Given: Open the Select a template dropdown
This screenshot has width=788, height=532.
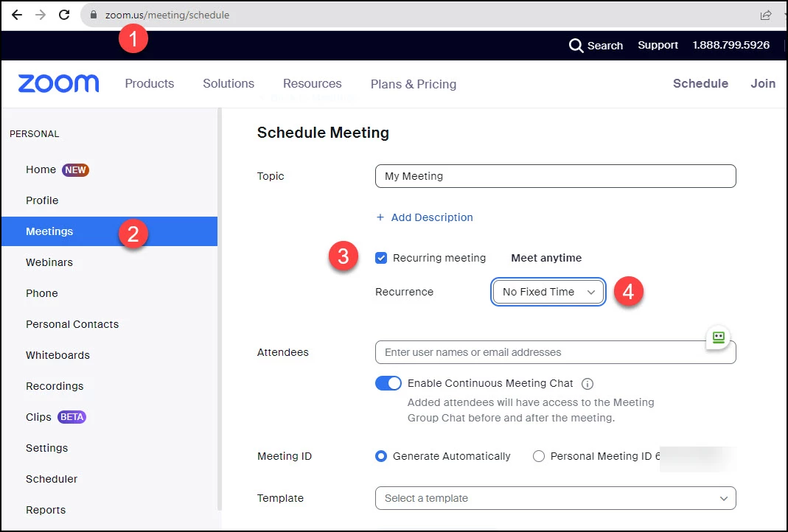Looking at the screenshot, I should click(x=555, y=498).
